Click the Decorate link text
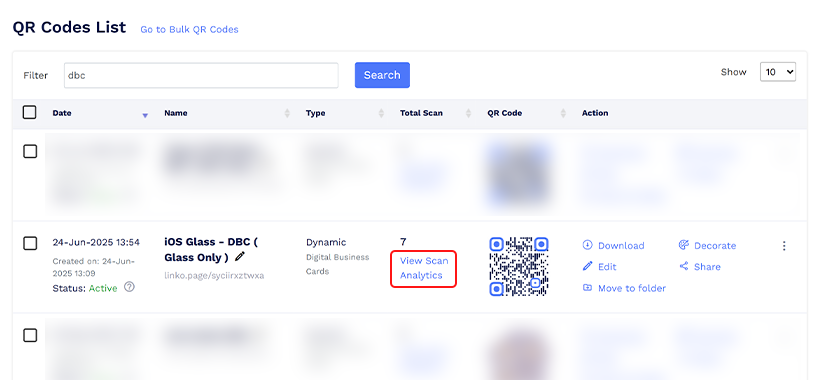Viewport: 820px width, 380px height. click(715, 246)
